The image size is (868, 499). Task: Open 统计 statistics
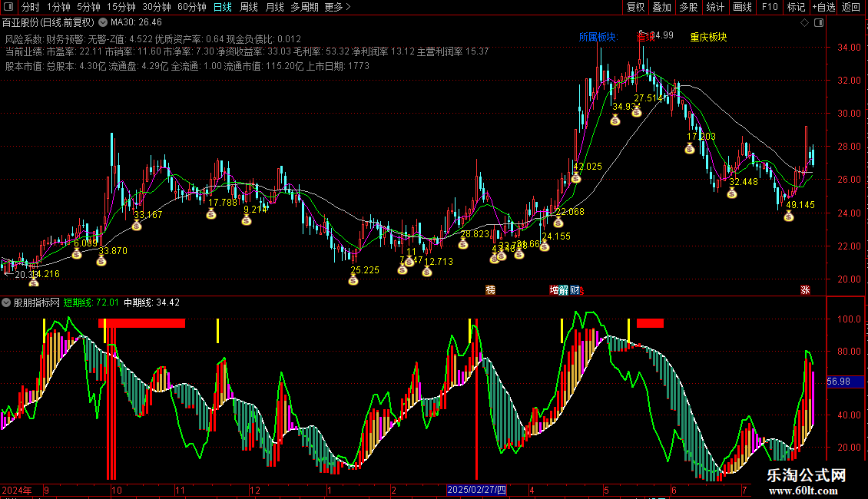point(715,7)
